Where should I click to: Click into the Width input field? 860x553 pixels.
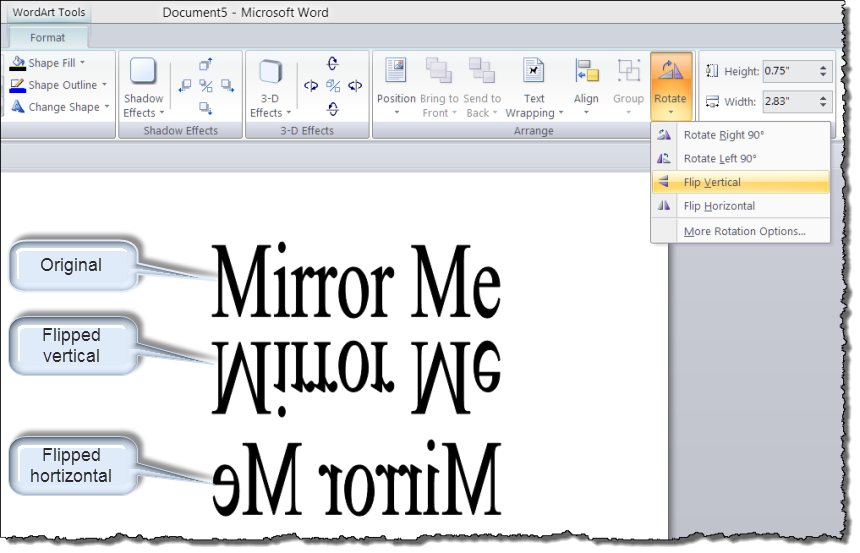(x=790, y=101)
